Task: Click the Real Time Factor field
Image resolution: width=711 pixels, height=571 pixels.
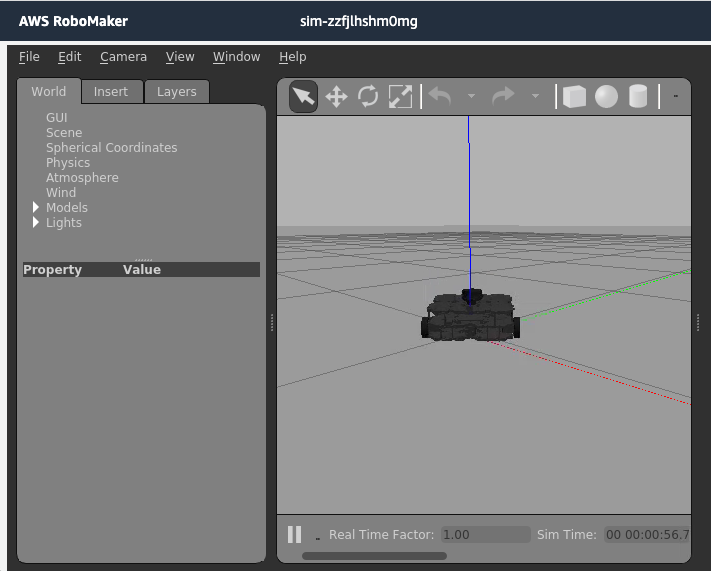Action: pos(486,535)
